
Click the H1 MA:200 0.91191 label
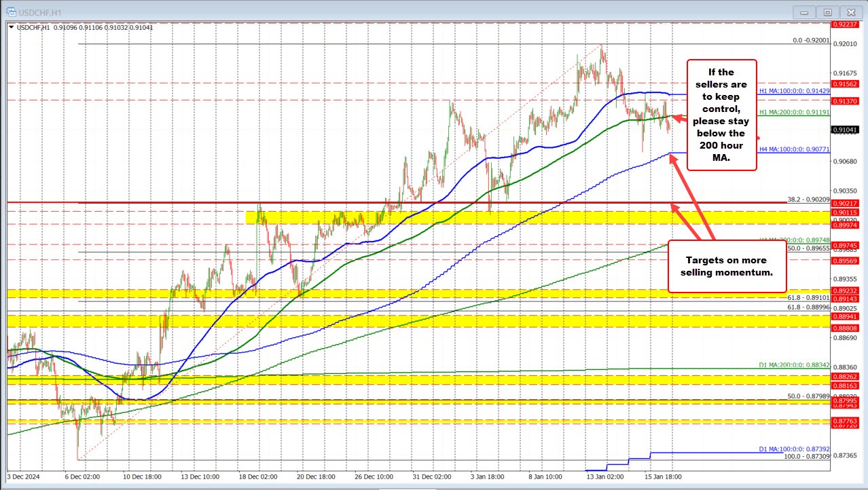793,112
